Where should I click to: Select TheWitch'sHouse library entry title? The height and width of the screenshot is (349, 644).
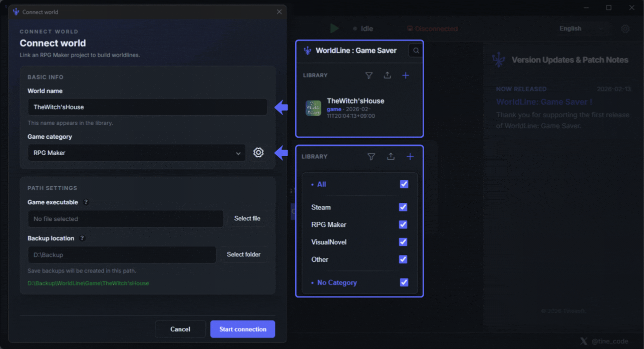pos(356,101)
